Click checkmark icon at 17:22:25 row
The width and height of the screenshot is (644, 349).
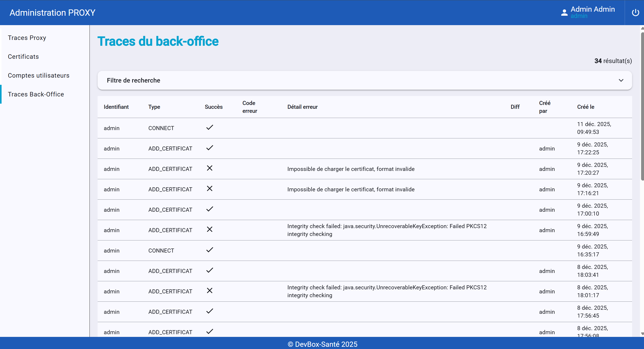point(210,148)
